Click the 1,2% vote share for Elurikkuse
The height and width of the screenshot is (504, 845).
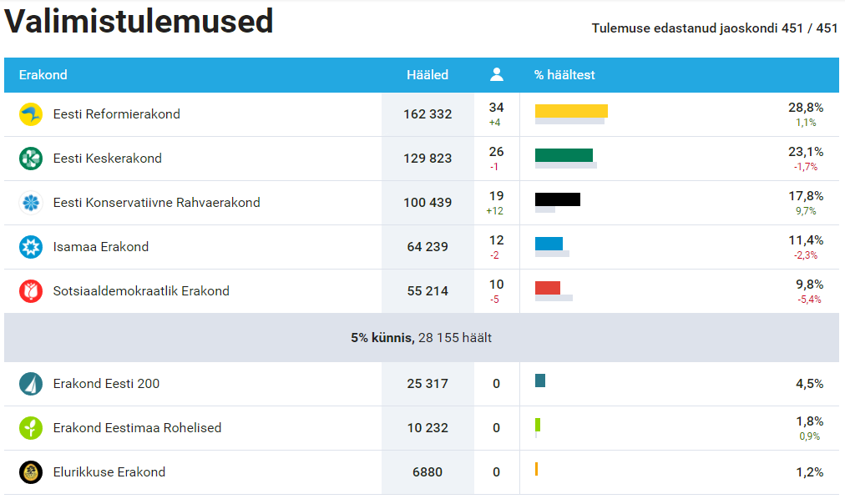click(809, 471)
